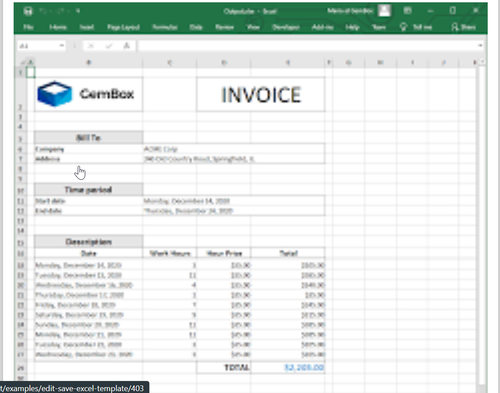Screen dimensions: 500x393
Task: Select the Hour Price column heading cell
Action: tap(224, 253)
